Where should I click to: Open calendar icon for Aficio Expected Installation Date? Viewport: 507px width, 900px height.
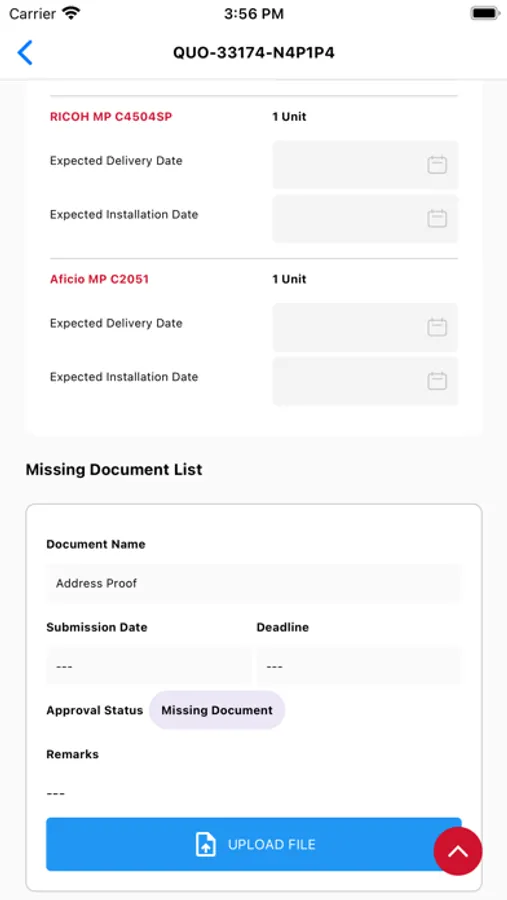click(x=437, y=381)
